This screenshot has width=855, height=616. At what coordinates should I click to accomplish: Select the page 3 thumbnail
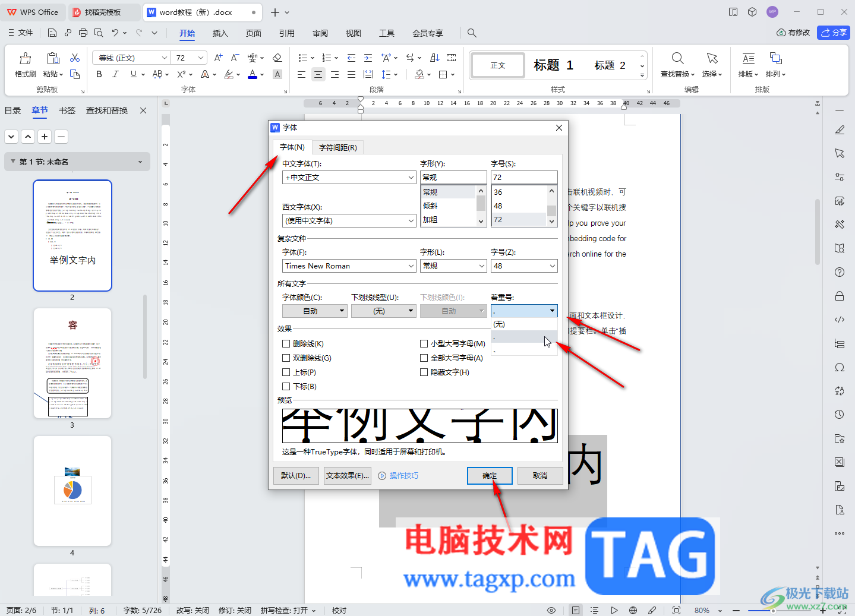72,363
